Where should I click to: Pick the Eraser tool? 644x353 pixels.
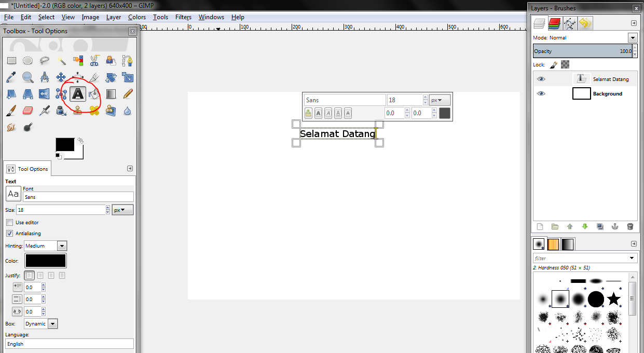[x=28, y=110]
